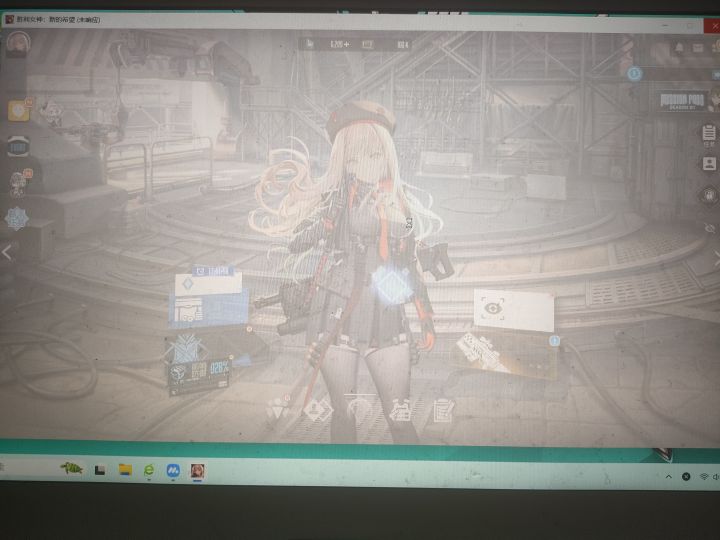Image resolution: width=720 pixels, height=540 pixels.
Task: Open the diamond emblem icon on right
Action: [709, 196]
